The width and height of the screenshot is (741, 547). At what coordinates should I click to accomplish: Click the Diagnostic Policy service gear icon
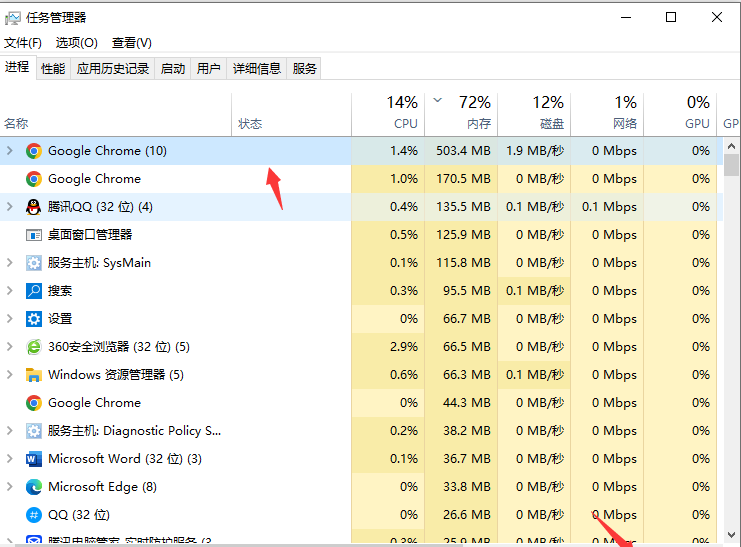(x=34, y=431)
